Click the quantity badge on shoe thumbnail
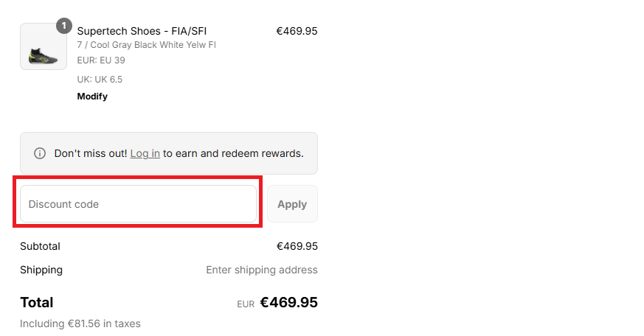The width and height of the screenshot is (644, 336). tap(64, 27)
